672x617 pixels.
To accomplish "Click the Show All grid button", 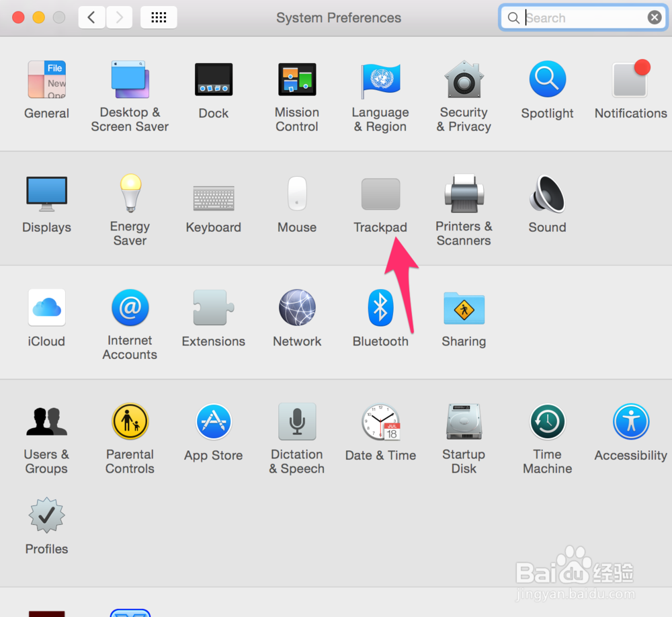I will point(159,17).
